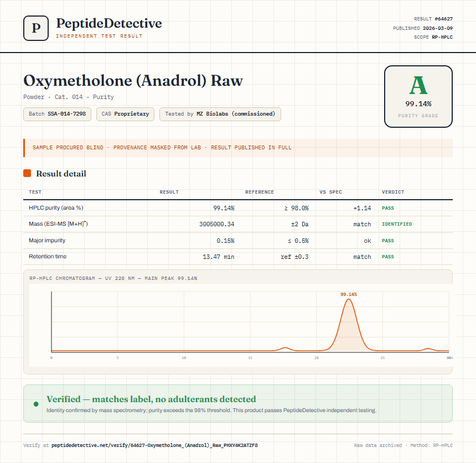476x463 pixels.
Task: Click the REFERENCE column header
Action: coord(260,192)
